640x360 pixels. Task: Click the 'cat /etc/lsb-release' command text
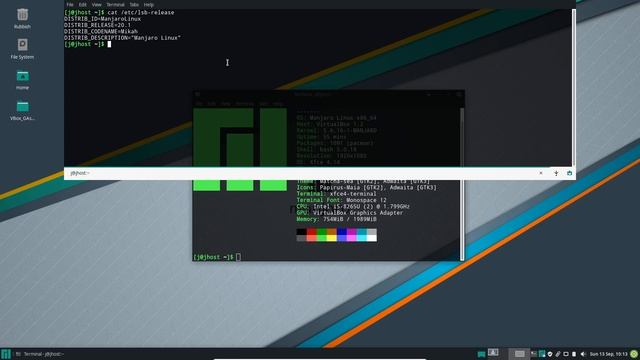tap(141, 13)
